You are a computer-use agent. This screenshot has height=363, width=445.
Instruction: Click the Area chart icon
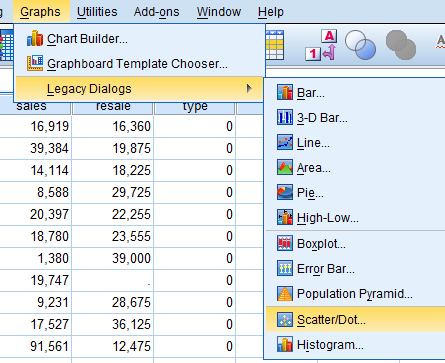[285, 167]
